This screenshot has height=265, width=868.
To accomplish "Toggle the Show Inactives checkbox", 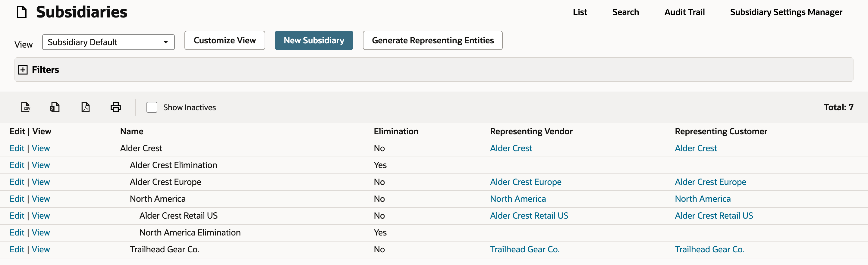I will pos(152,108).
